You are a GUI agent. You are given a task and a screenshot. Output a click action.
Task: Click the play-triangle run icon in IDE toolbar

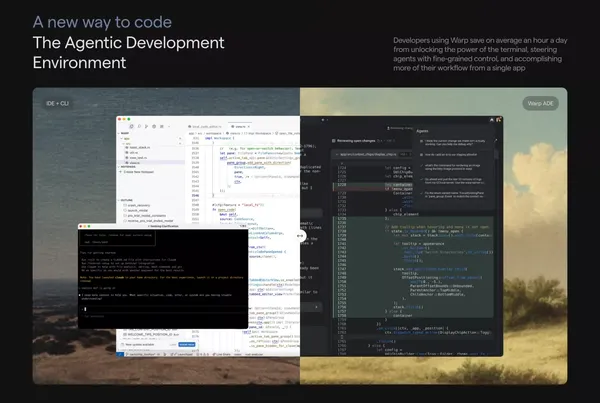(x=146, y=126)
